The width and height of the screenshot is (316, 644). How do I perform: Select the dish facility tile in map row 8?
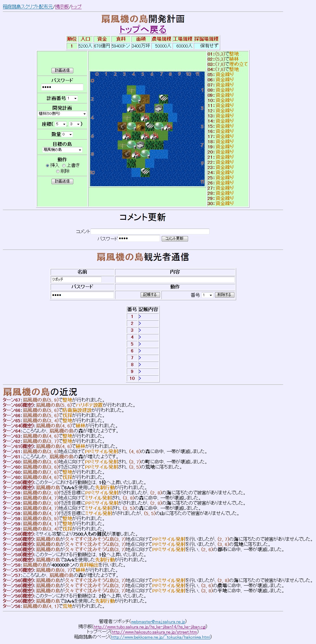click(136, 154)
